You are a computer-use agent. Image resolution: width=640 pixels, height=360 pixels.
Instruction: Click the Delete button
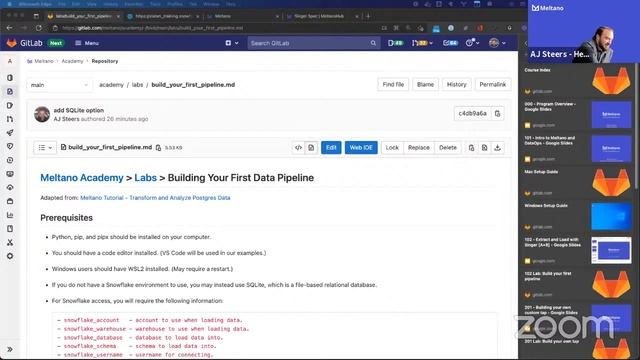point(448,148)
